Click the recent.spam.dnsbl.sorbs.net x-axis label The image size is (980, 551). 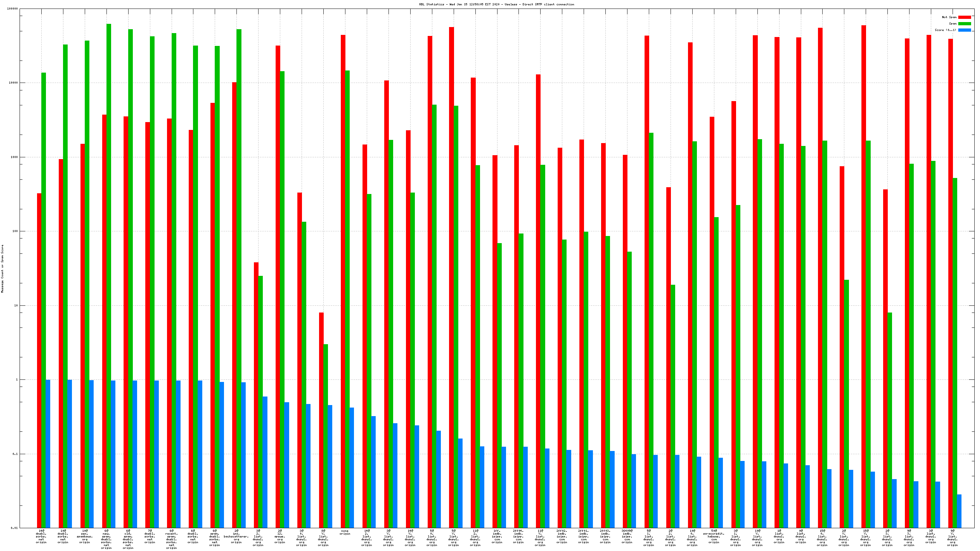pos(172,539)
